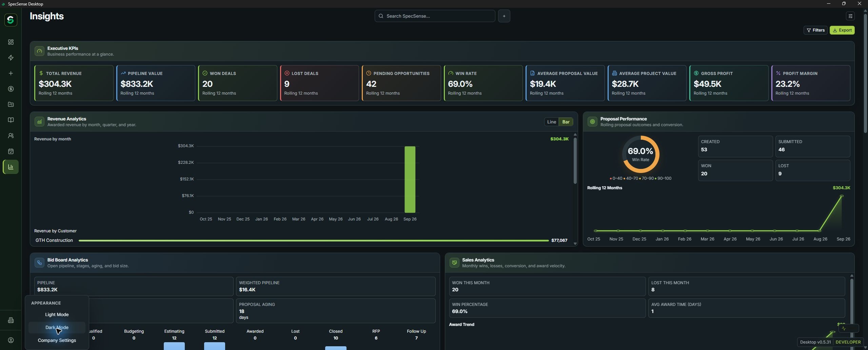Click the Estimating 12 stage label
The height and width of the screenshot is (350, 868).
click(x=174, y=334)
